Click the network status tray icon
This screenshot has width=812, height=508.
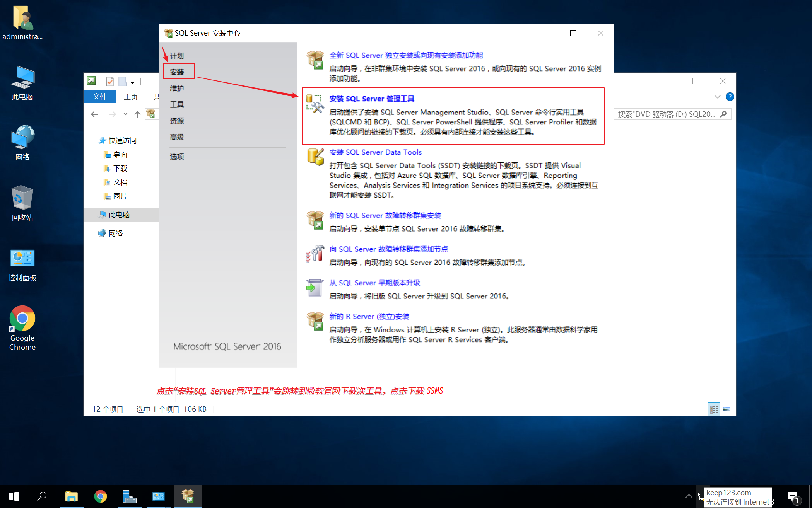pyautogui.click(x=701, y=496)
